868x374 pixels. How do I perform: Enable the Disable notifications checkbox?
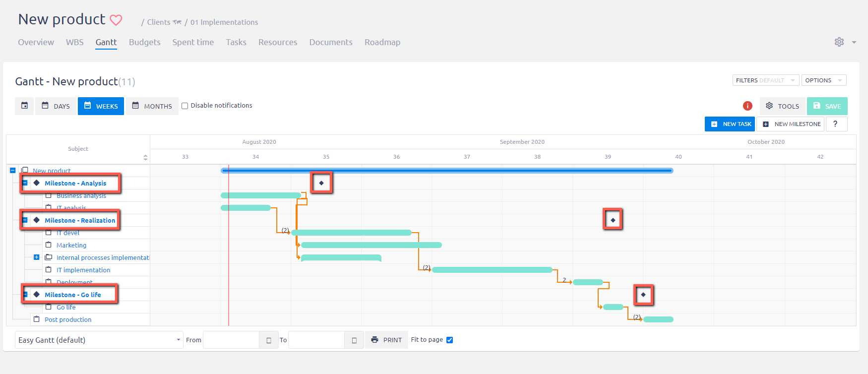tap(185, 106)
